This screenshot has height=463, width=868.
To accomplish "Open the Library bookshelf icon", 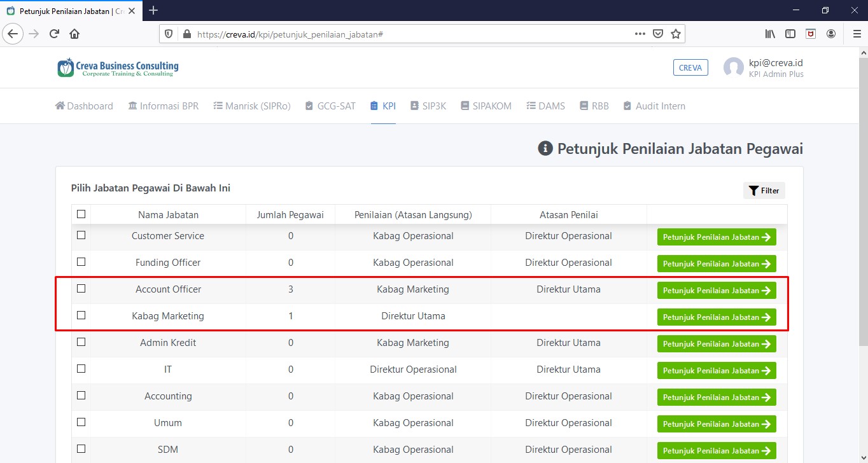I will click(770, 34).
